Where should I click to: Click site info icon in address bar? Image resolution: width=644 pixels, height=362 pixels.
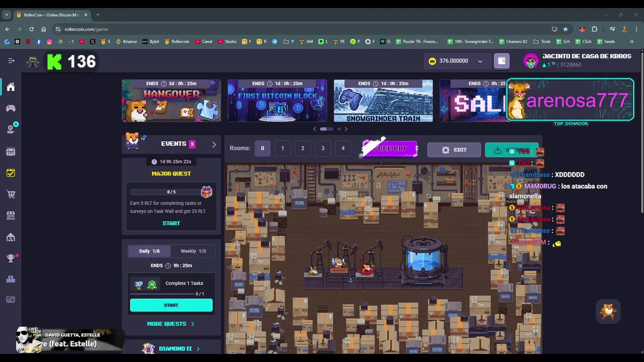point(58,29)
